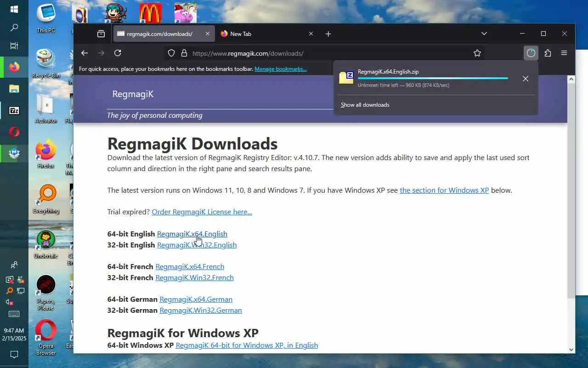Open Opera from the taskbar
588x368 pixels.
point(14,132)
